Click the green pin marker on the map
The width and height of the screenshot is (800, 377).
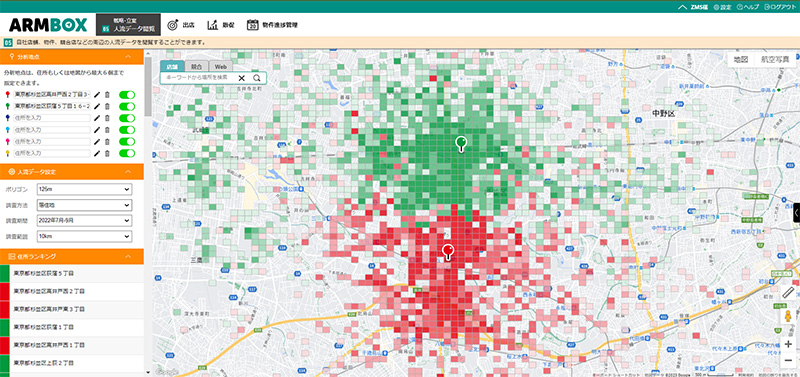(x=461, y=144)
